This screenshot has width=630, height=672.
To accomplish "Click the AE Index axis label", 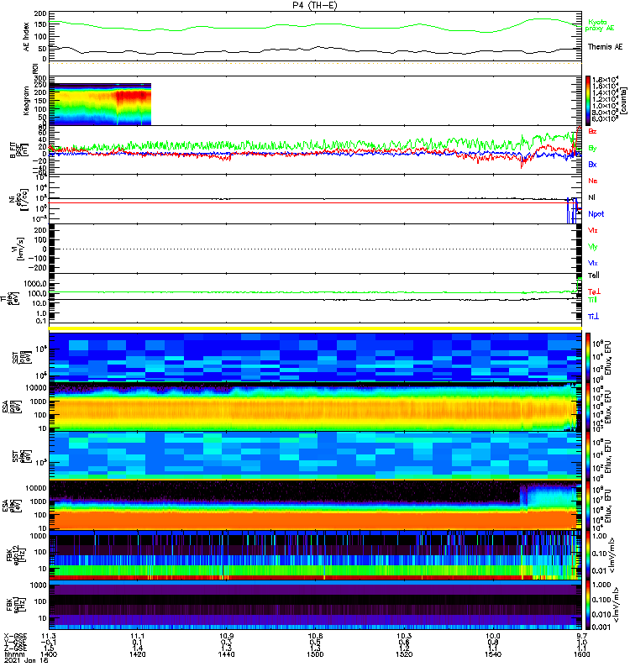I will pyautogui.click(x=27, y=37).
